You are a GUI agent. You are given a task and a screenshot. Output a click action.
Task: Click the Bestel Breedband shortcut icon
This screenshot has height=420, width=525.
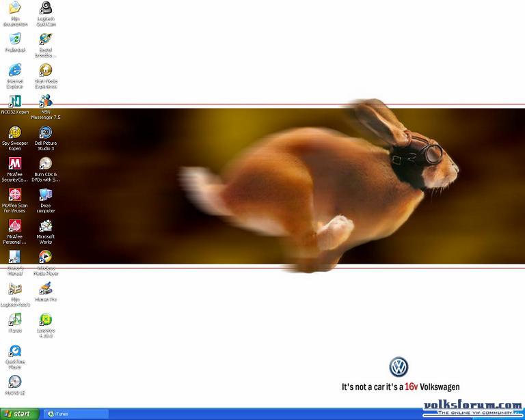coord(46,38)
